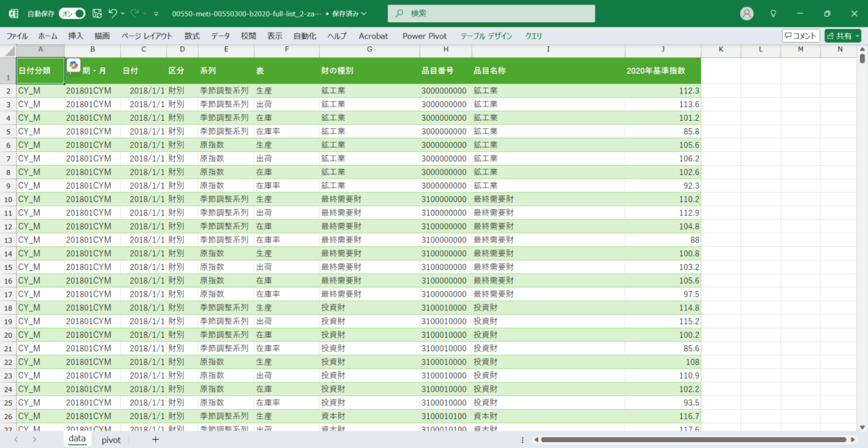The height and width of the screenshot is (448, 868).
Task: Click the previous sheet navigation arrow
Action: [15, 439]
